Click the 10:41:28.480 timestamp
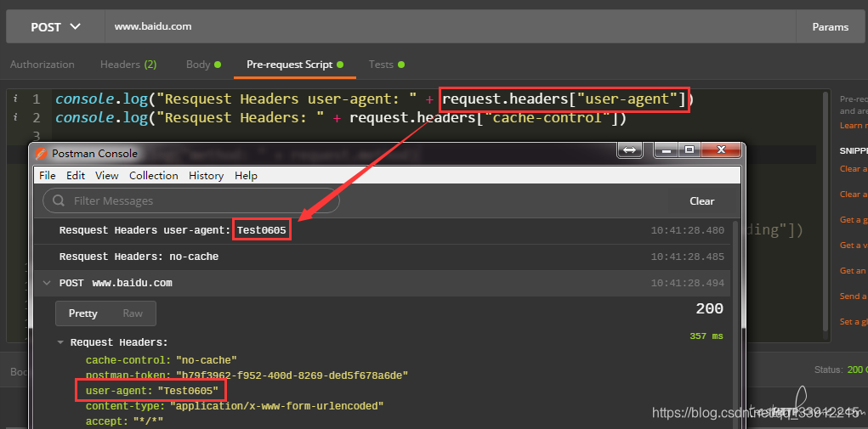 coord(688,230)
